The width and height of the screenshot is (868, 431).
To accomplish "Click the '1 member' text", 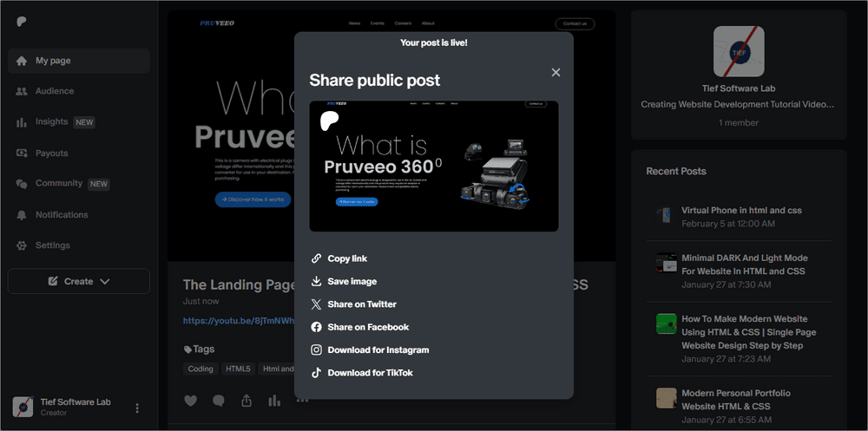I will coord(739,123).
